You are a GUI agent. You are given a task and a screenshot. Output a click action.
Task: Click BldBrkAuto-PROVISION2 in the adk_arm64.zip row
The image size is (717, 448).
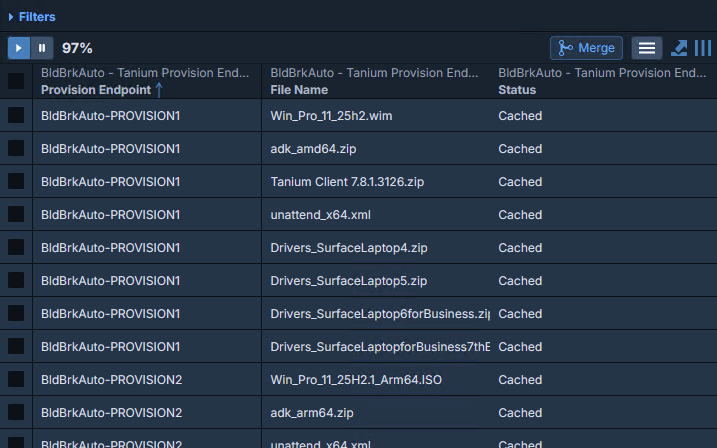(x=112, y=413)
